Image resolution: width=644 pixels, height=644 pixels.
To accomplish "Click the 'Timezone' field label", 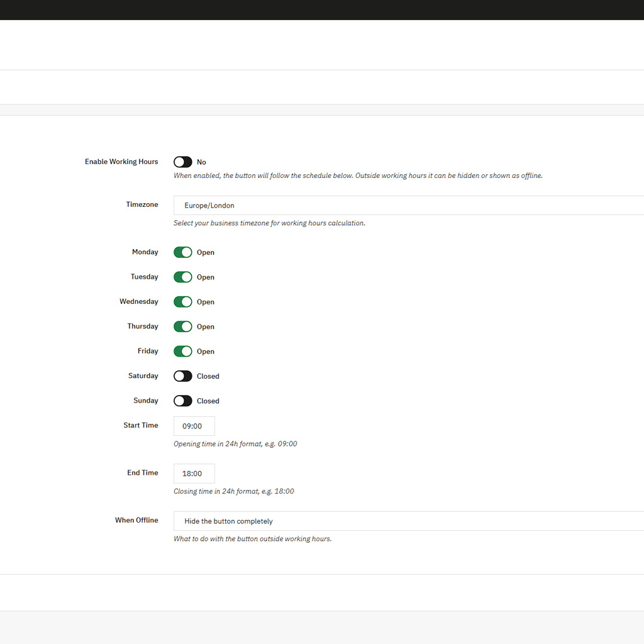I will pyautogui.click(x=142, y=204).
